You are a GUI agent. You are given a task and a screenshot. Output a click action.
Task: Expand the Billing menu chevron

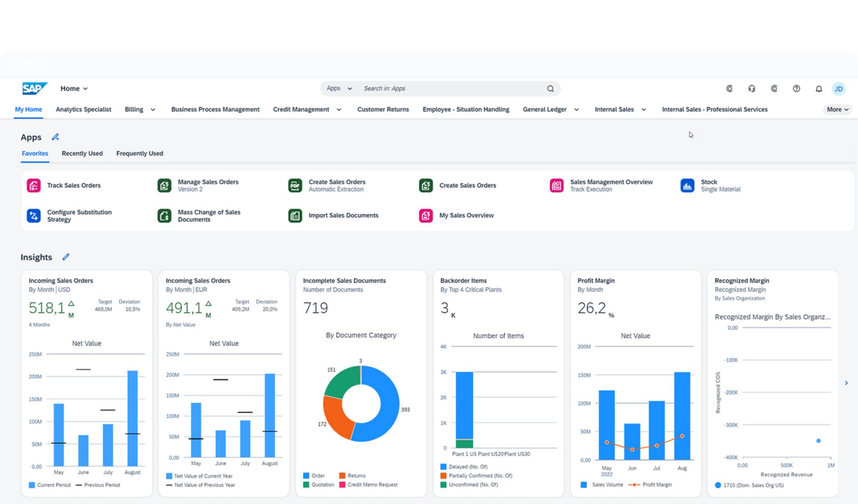(x=153, y=110)
